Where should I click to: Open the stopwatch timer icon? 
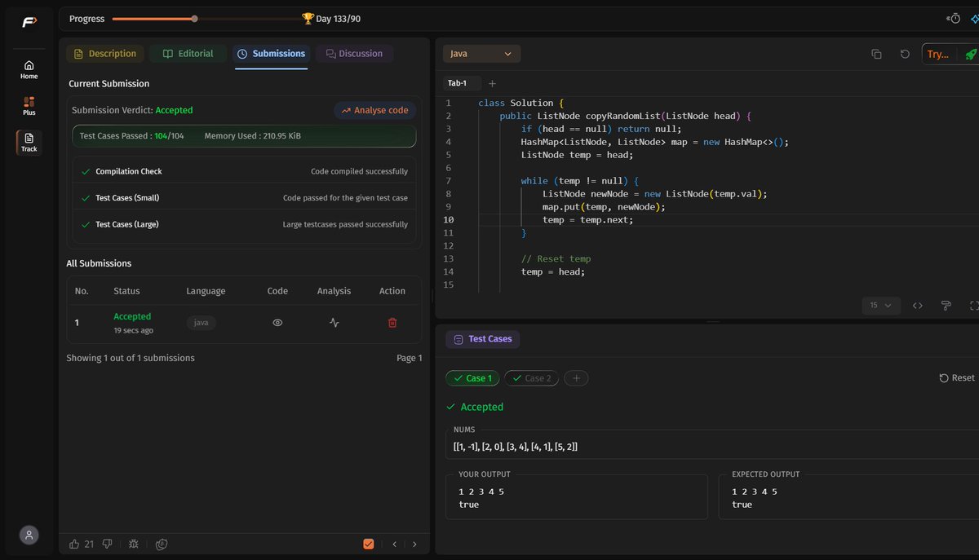point(954,19)
